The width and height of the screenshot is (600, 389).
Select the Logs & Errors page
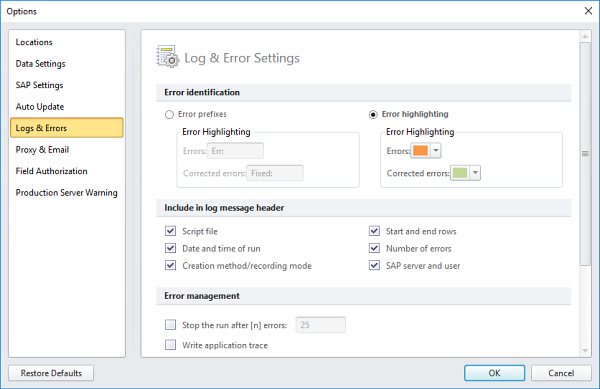point(67,128)
